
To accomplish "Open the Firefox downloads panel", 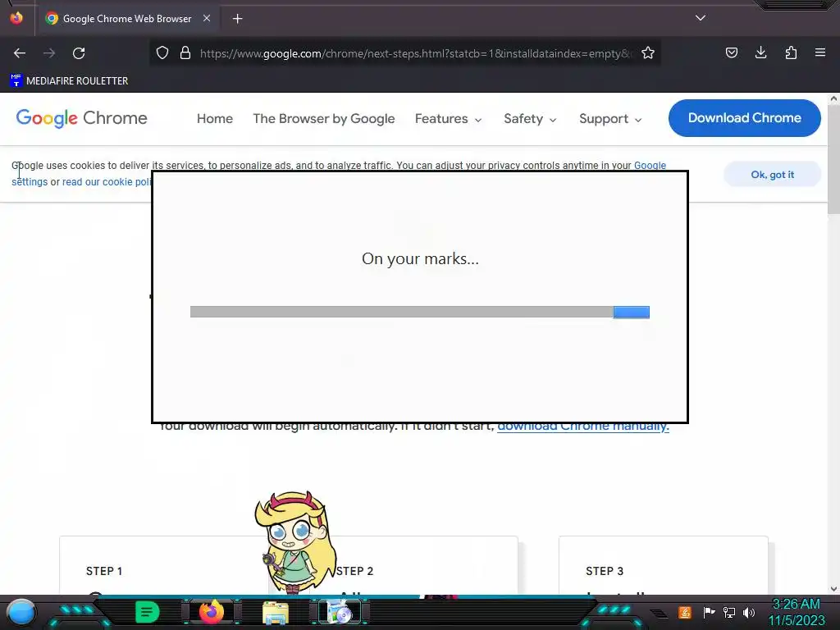I will (760, 52).
